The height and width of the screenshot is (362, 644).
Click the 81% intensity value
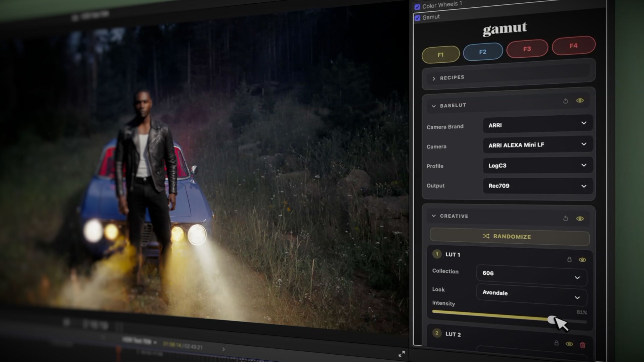582,312
